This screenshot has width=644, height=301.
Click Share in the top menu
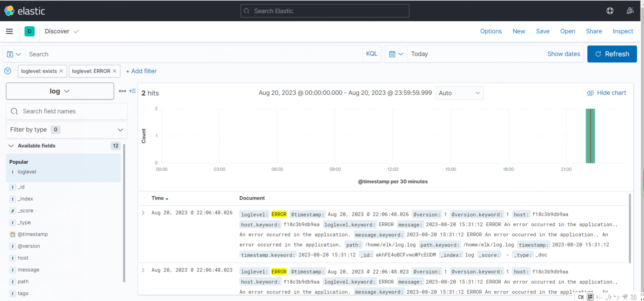pyautogui.click(x=594, y=31)
